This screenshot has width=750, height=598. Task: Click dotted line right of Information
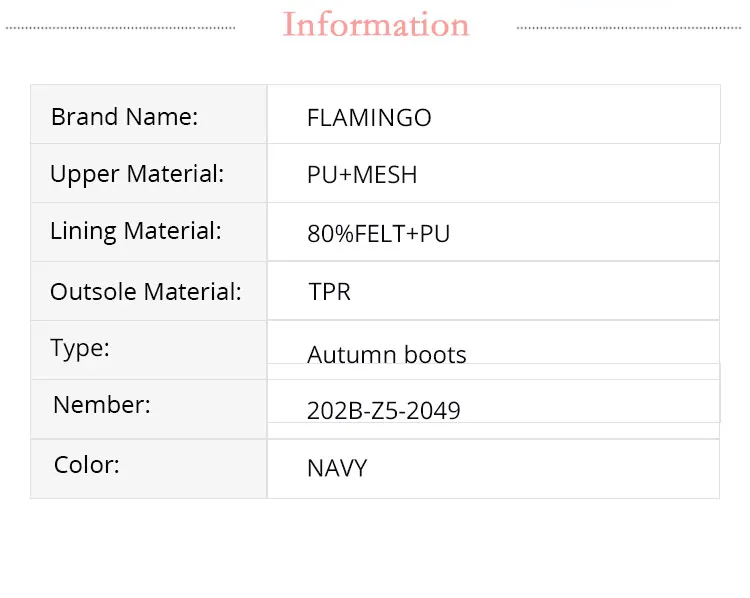click(630, 28)
